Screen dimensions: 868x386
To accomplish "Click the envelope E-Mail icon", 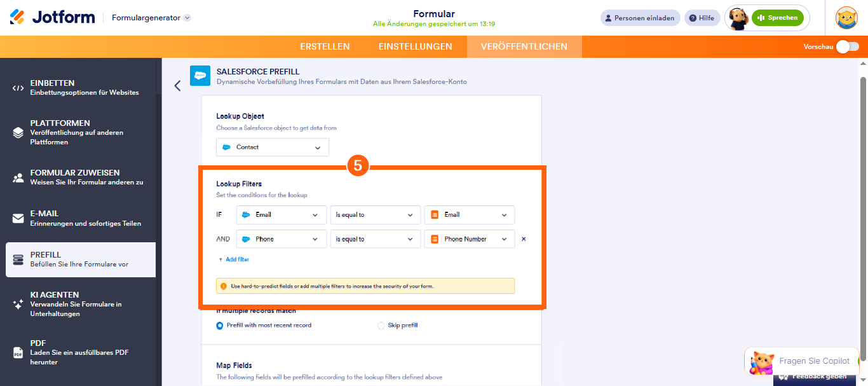I will [x=18, y=218].
